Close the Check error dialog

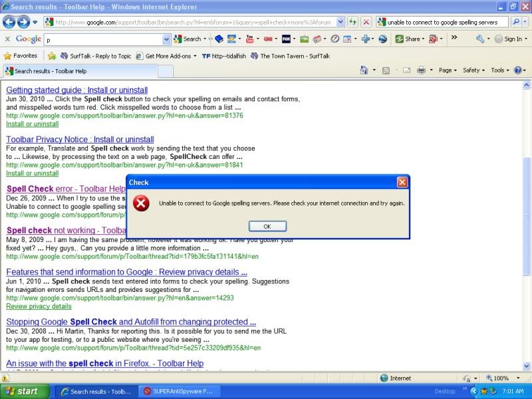coord(402,182)
